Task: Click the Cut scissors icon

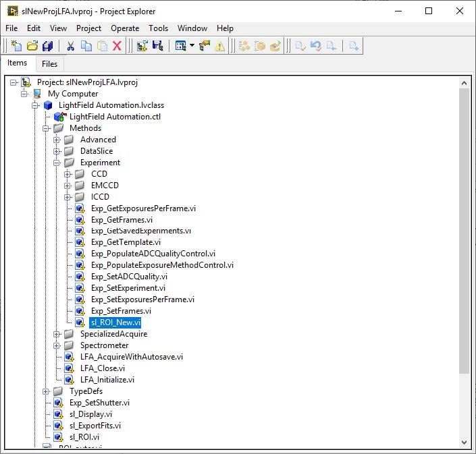Action: point(70,46)
